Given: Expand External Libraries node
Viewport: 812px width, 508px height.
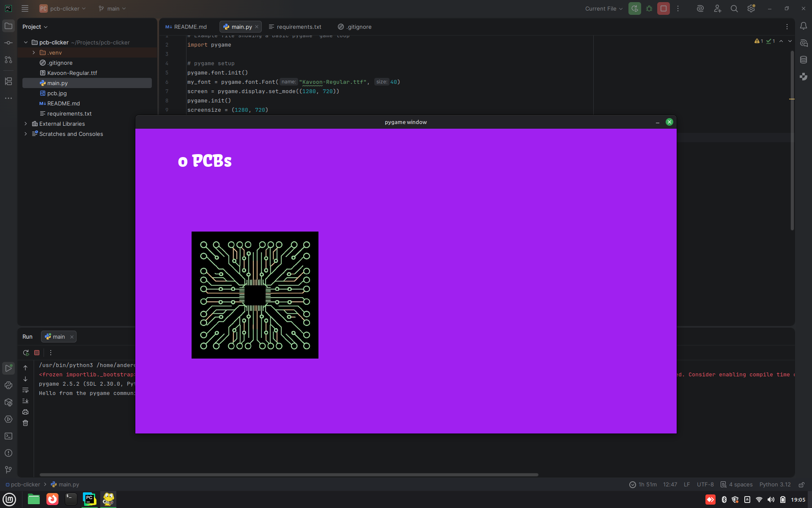Looking at the screenshot, I should (x=26, y=124).
